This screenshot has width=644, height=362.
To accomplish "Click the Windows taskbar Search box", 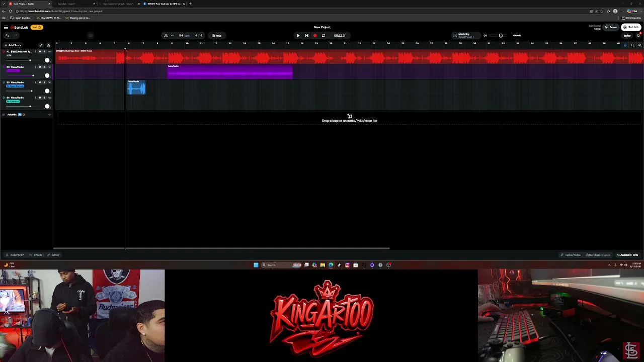I will (280, 265).
